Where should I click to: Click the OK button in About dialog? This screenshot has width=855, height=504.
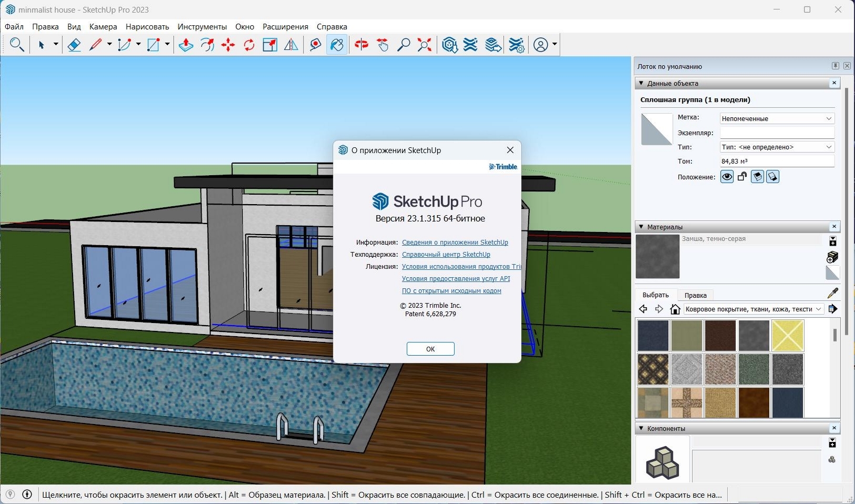point(430,349)
